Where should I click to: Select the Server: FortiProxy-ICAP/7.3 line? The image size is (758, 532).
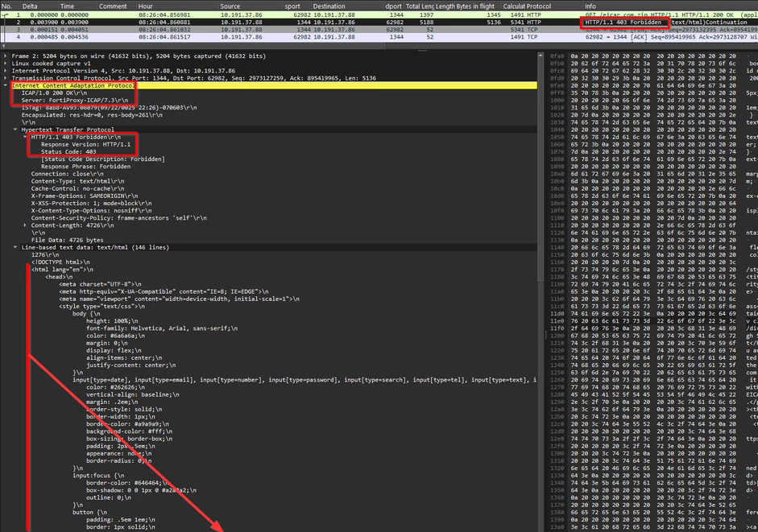click(x=74, y=100)
